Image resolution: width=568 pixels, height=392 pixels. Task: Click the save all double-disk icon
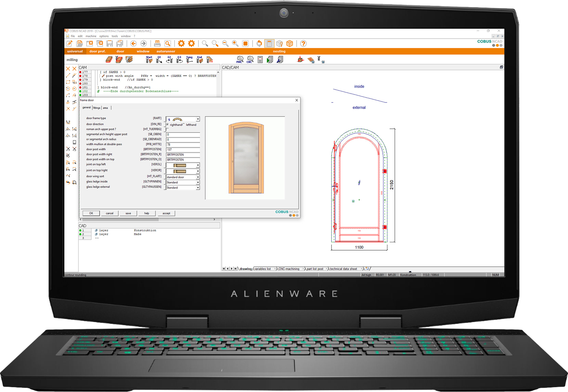pos(120,43)
